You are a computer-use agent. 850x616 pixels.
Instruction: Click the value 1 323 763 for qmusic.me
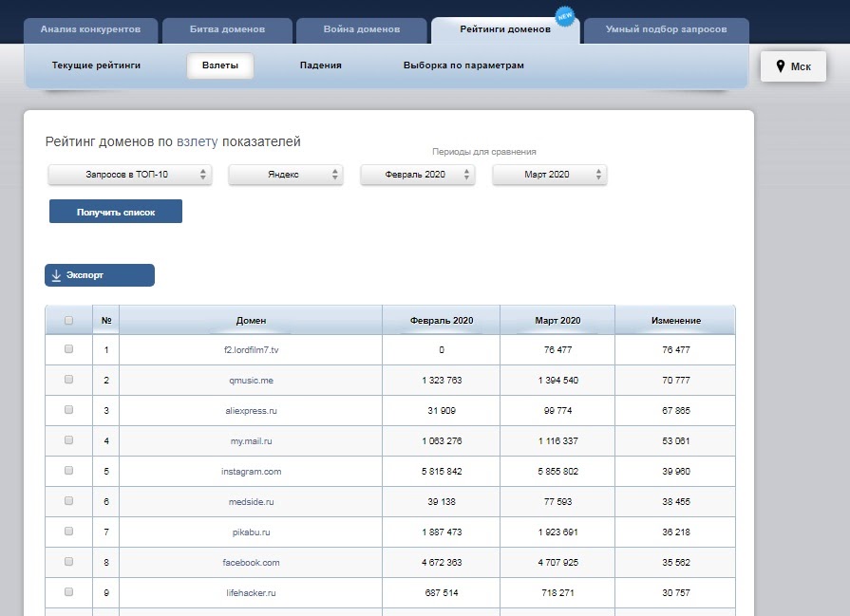(x=442, y=381)
